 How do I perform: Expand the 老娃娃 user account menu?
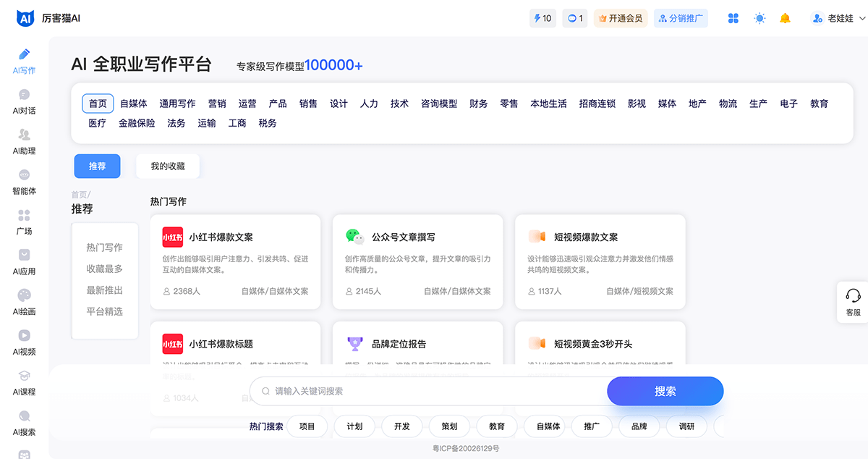838,18
